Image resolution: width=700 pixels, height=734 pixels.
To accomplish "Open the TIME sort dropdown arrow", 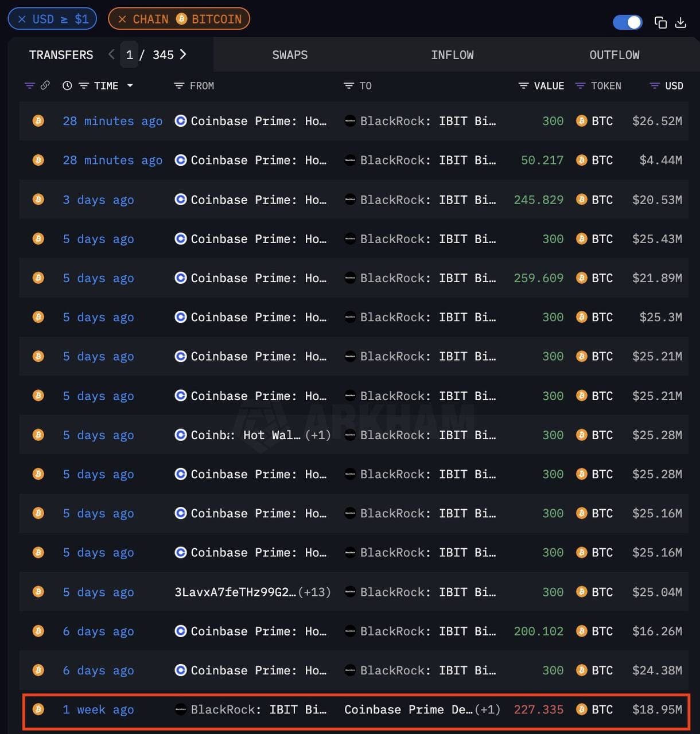I will pyautogui.click(x=130, y=85).
